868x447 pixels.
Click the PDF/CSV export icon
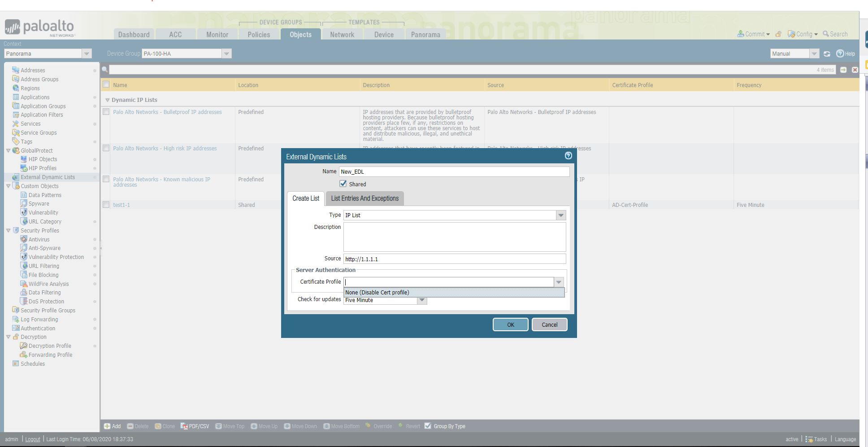tap(184, 426)
